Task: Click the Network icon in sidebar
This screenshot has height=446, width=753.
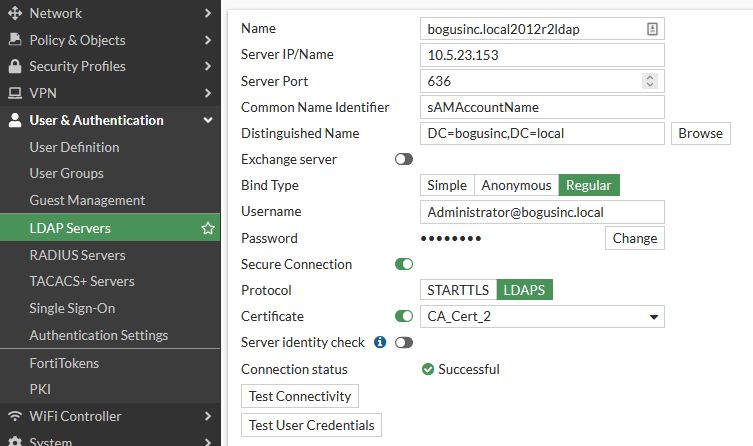Action: (14, 13)
